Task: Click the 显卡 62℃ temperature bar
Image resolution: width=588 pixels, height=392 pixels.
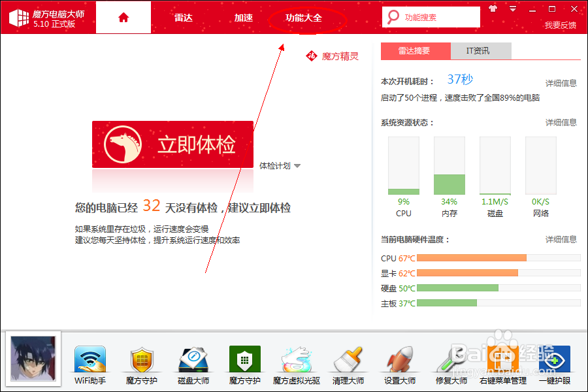Action: coord(498,272)
